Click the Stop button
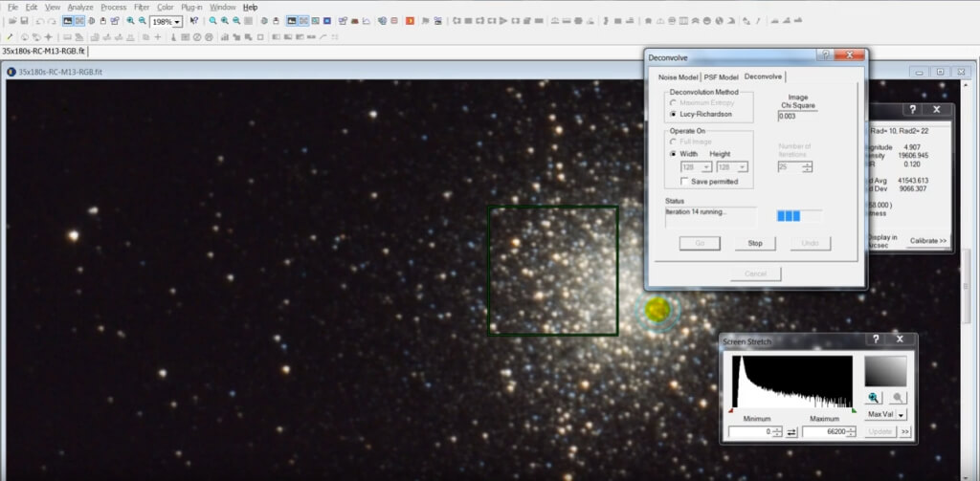 [755, 243]
